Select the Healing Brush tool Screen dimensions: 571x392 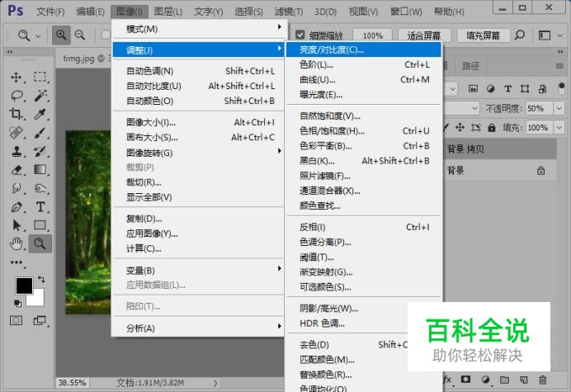(x=16, y=133)
